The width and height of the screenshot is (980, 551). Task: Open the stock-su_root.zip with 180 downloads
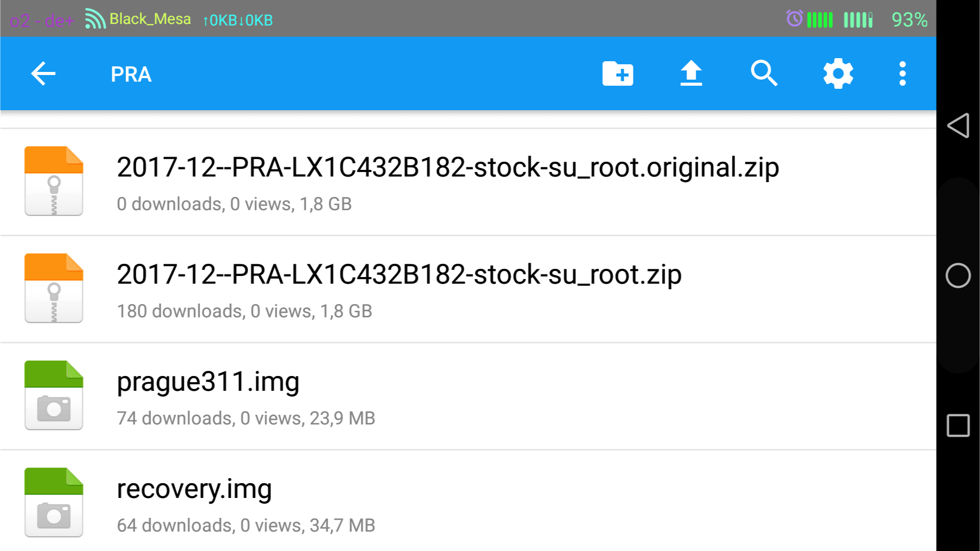tap(468, 289)
